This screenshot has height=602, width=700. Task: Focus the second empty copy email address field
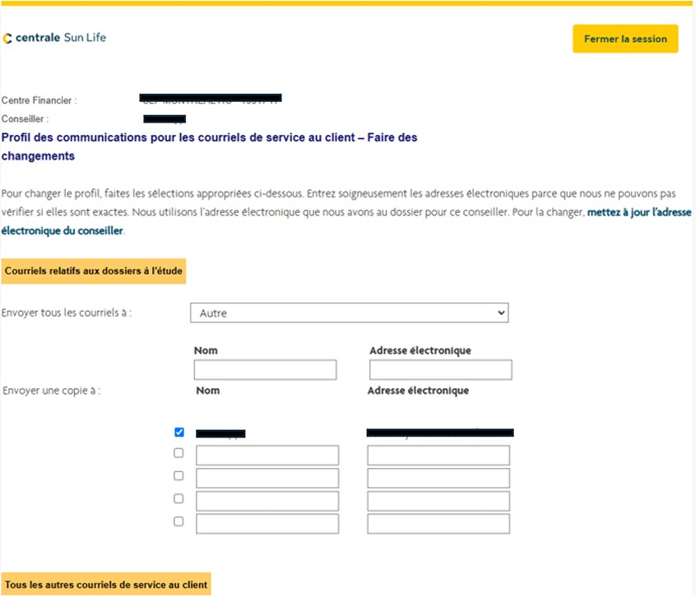438,478
